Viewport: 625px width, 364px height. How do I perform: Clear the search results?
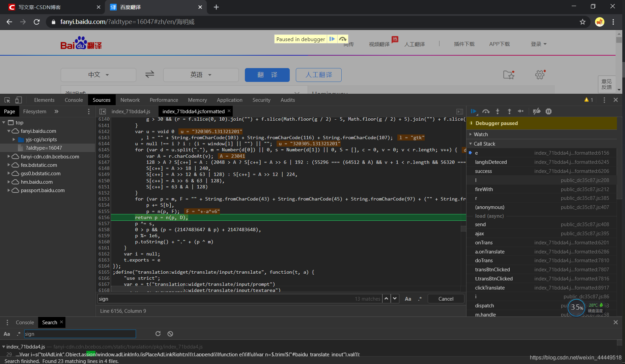[x=170, y=334]
